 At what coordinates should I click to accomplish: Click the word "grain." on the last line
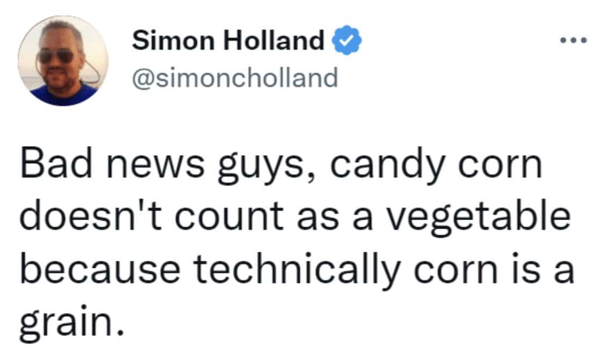pyautogui.click(x=68, y=321)
